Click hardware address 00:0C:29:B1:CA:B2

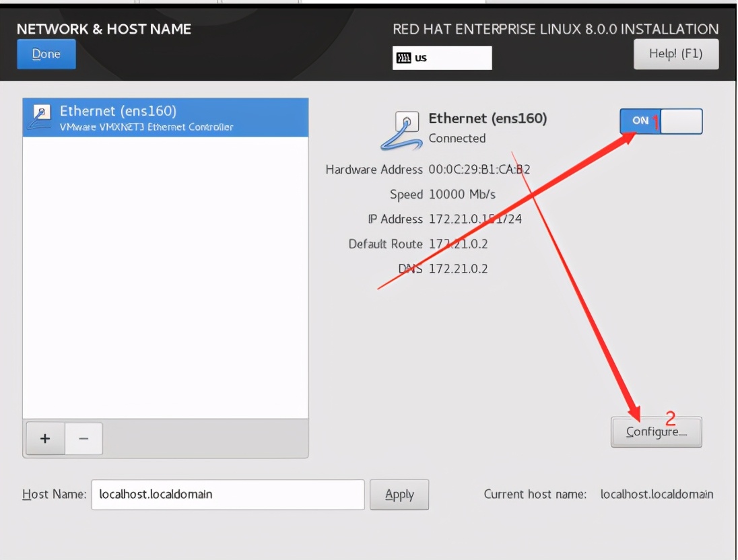[x=479, y=170]
